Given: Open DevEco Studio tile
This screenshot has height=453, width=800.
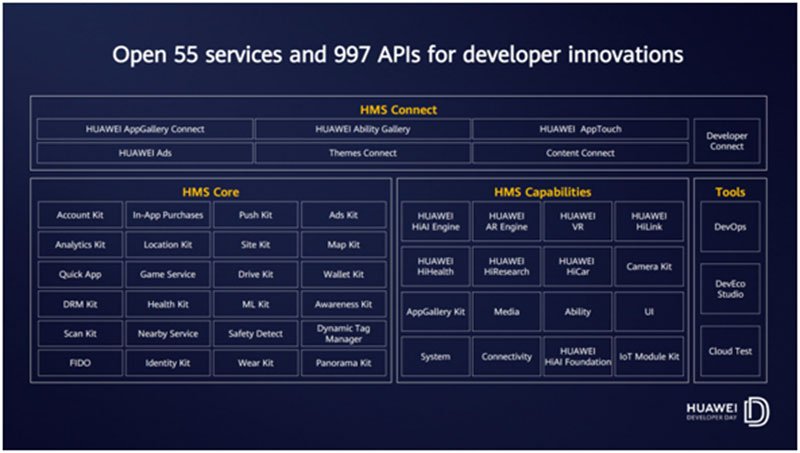Looking at the screenshot, I should pos(730,289).
